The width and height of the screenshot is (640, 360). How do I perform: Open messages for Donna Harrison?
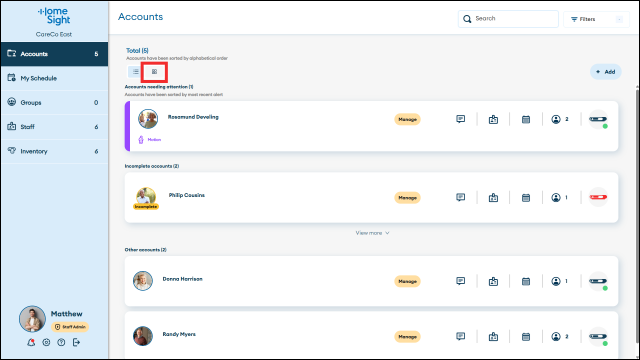[x=460, y=281]
